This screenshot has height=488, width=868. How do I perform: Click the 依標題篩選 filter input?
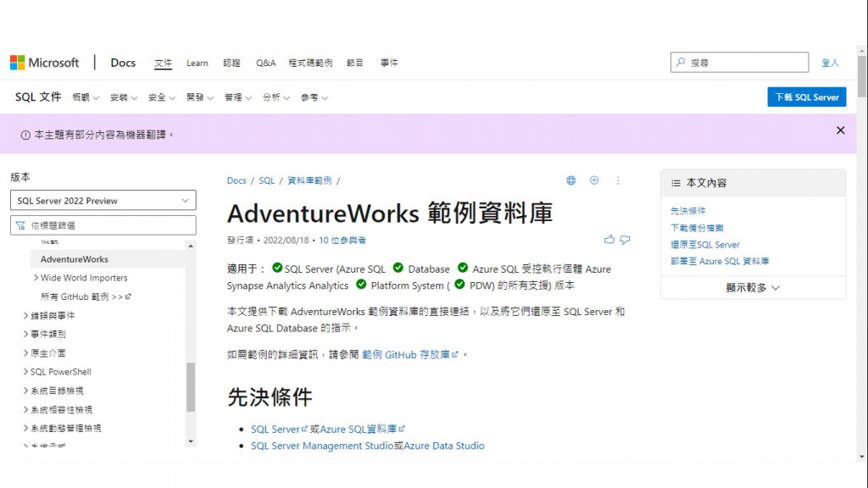tap(103, 225)
